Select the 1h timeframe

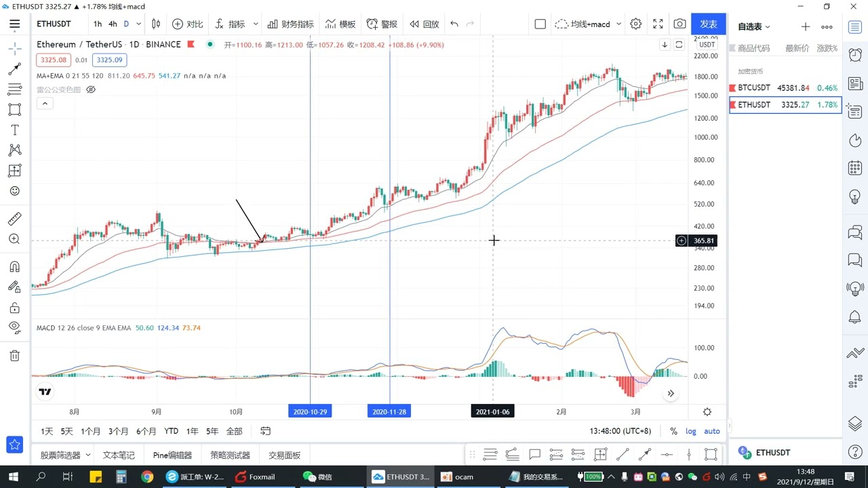[98, 24]
